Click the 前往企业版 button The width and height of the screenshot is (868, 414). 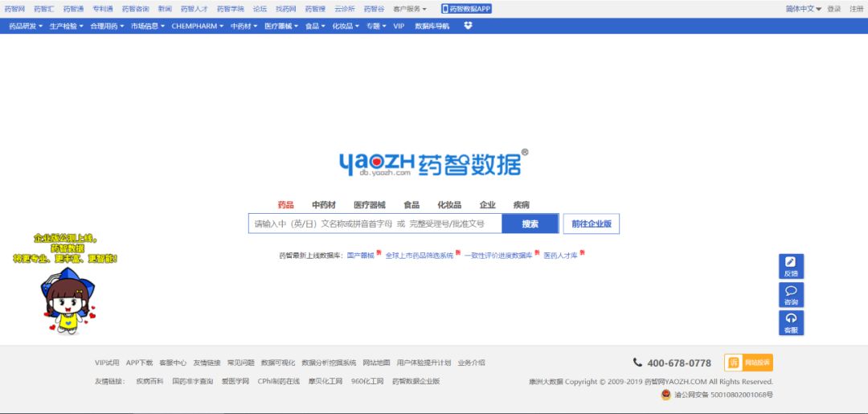tap(592, 223)
